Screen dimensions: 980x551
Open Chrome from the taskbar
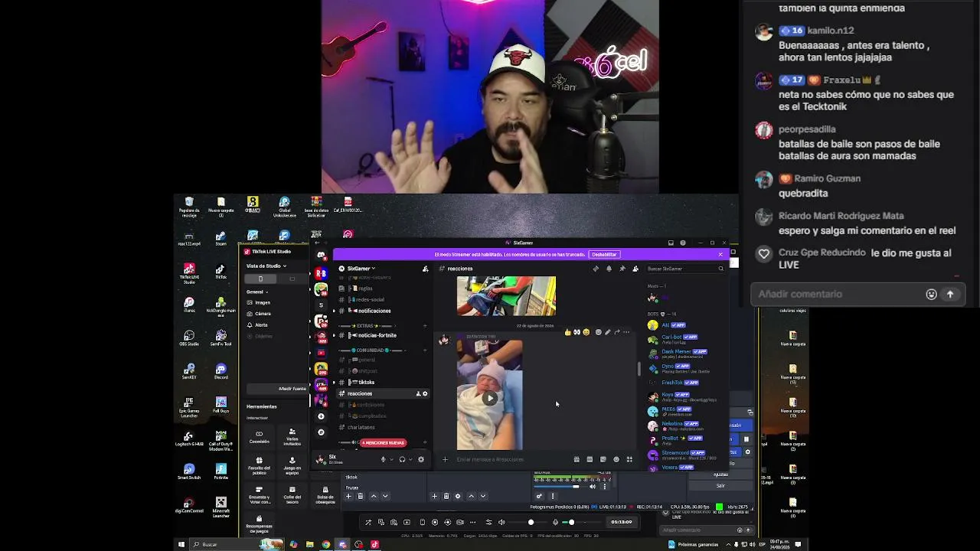[x=326, y=545]
